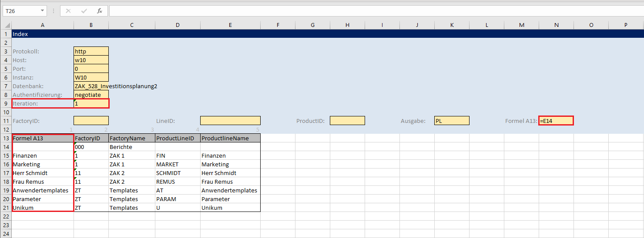Image resolution: width=644 pixels, height=238 pixels.
Task: Click the Name Box resize handle dots
Action: pyautogui.click(x=53, y=11)
